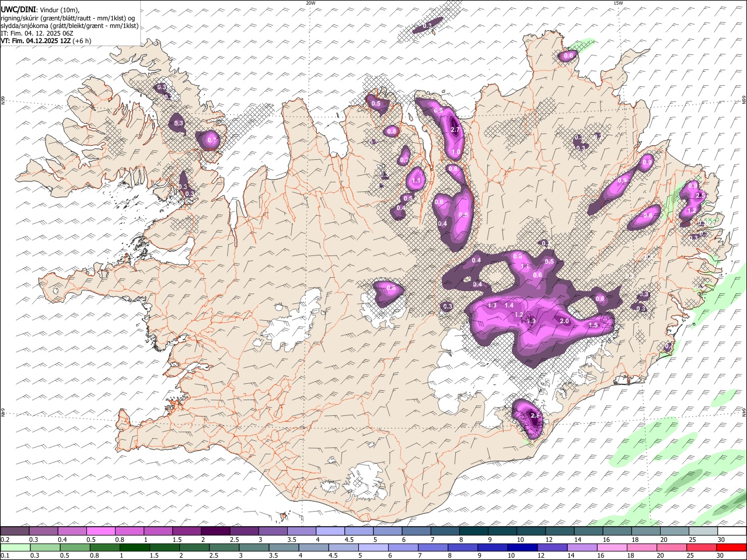Viewport: 747px width, 560px height.
Task: Pick rain legend swatch between 0.5 and 0.8
Action: [75, 547]
